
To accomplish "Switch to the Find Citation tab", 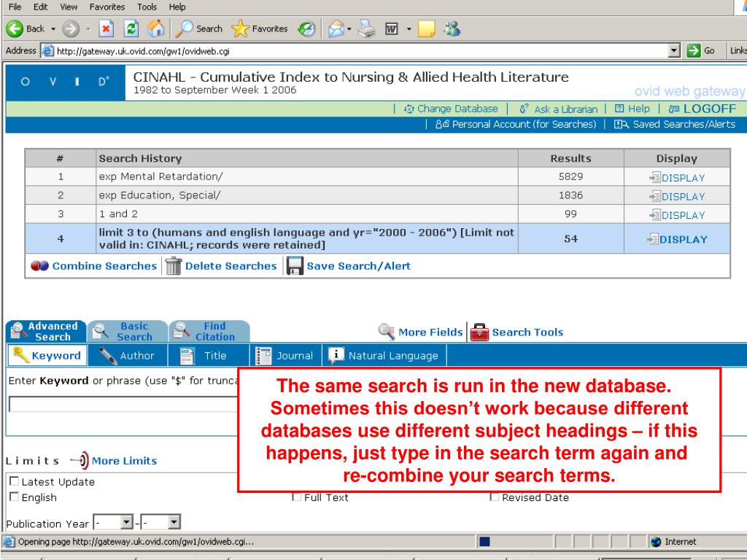I will pos(209,331).
